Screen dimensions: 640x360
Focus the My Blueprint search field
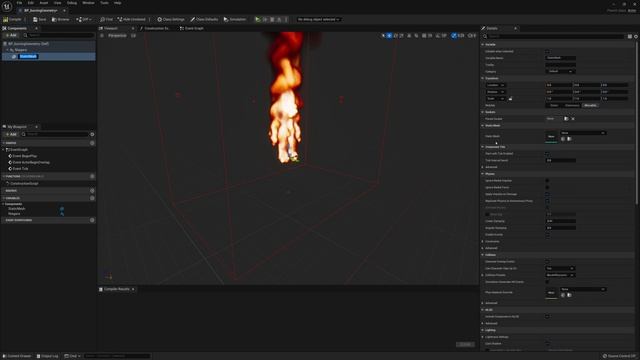[55, 134]
